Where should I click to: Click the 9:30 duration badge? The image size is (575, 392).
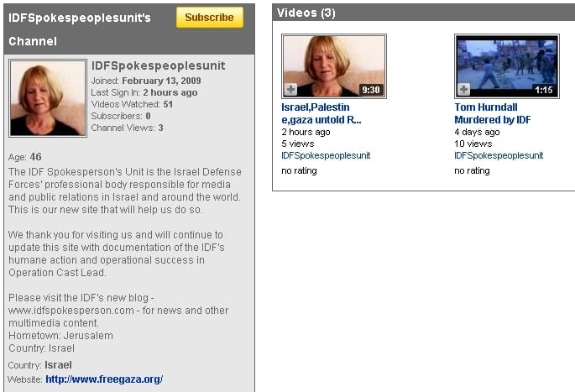tap(371, 90)
